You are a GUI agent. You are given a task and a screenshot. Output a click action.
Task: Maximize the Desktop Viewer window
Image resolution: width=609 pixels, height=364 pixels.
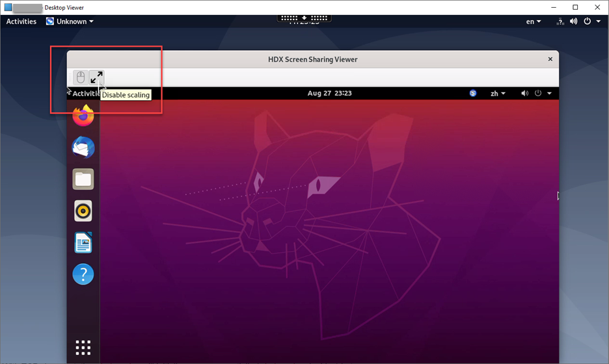[x=575, y=7]
